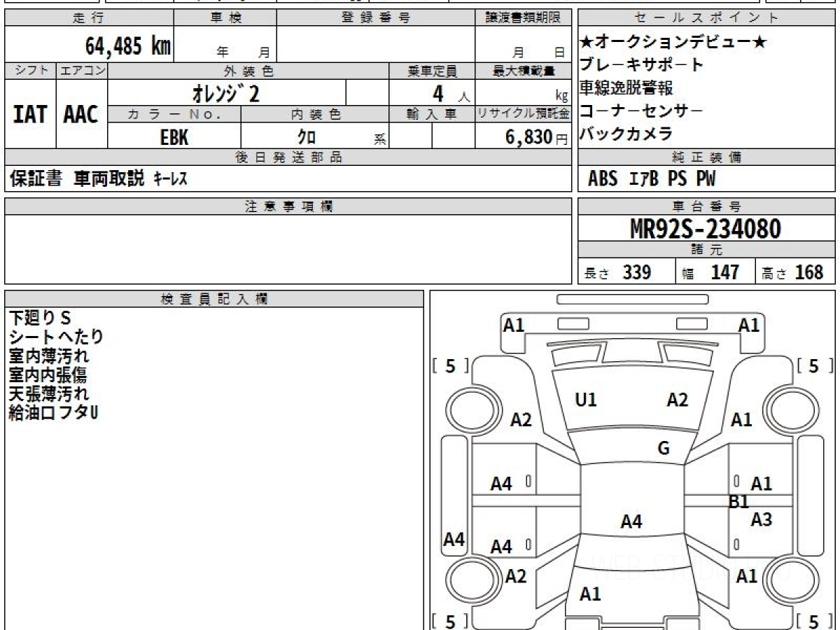The image size is (840, 630).
Task: Click the A4 mark on the roof center
Action: click(x=631, y=521)
